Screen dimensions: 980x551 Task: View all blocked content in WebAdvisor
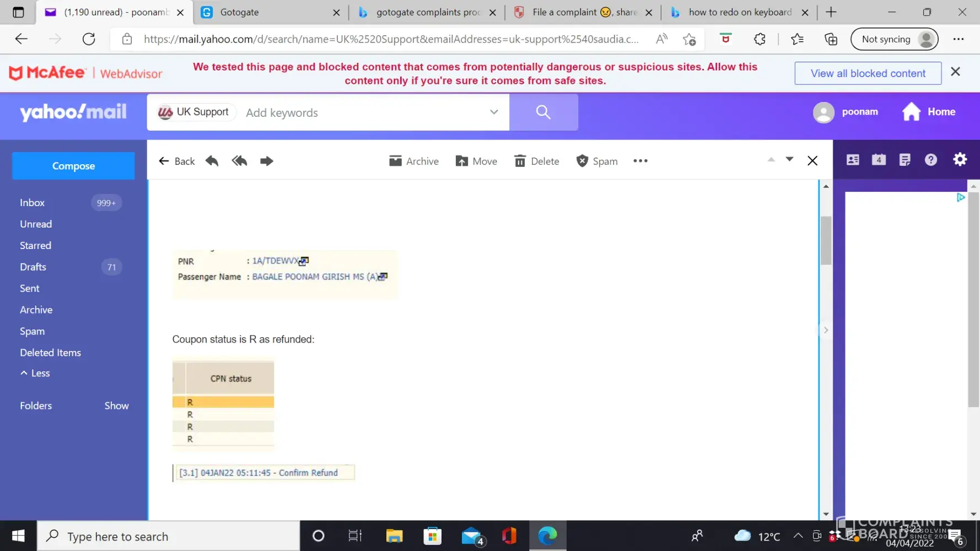(x=868, y=73)
